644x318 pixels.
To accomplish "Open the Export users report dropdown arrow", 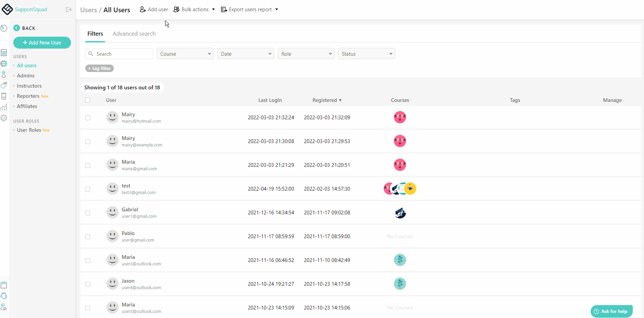I will [x=276, y=9].
